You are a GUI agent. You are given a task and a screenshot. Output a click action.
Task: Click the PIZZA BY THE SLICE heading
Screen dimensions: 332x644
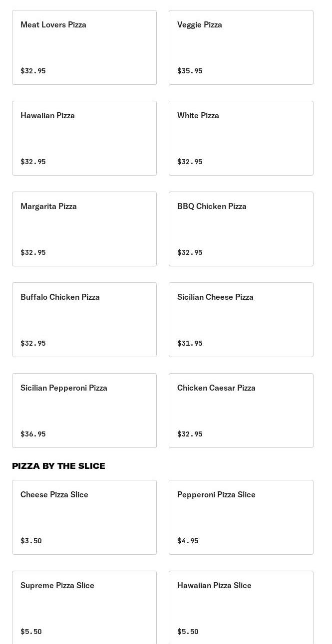pos(58,465)
